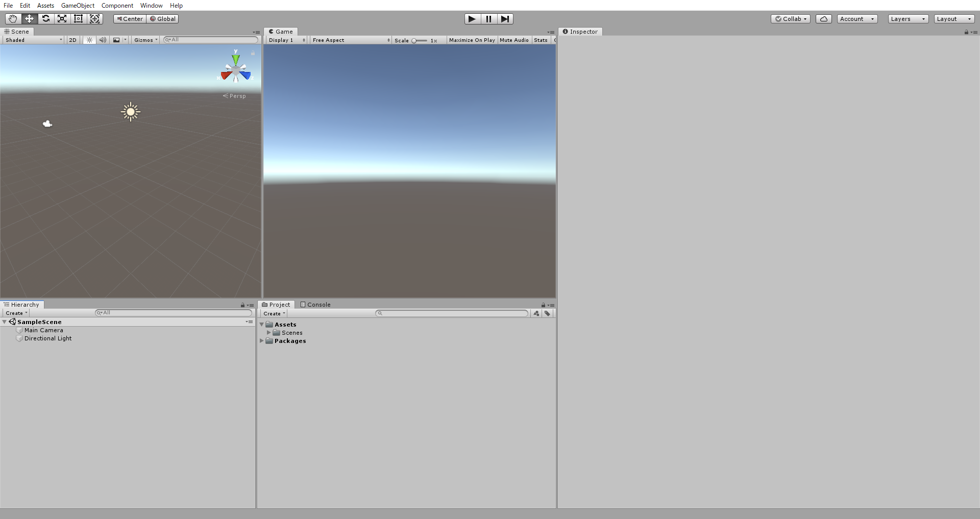
Task: Switch to the Console tab
Action: pos(315,305)
